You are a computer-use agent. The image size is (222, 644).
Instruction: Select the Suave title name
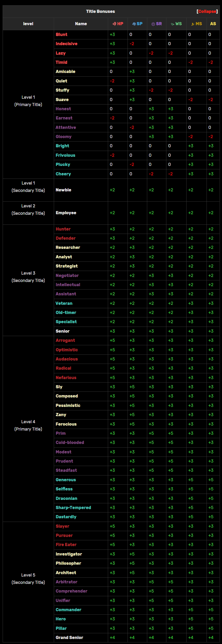tap(62, 100)
